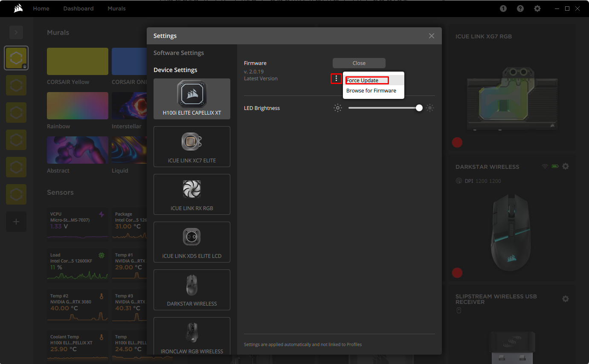
Task: Choose the Abstract mural thumbnail
Action: tap(78, 150)
